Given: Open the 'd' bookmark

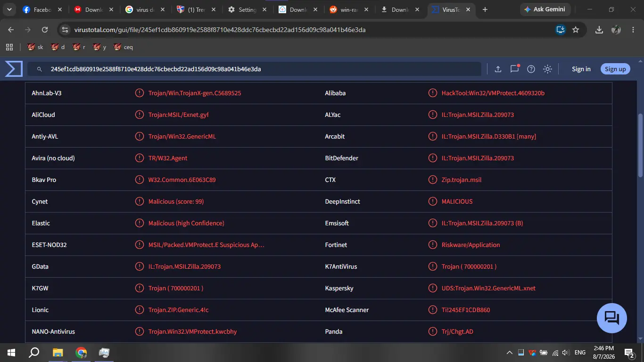Looking at the screenshot, I should pos(58,47).
